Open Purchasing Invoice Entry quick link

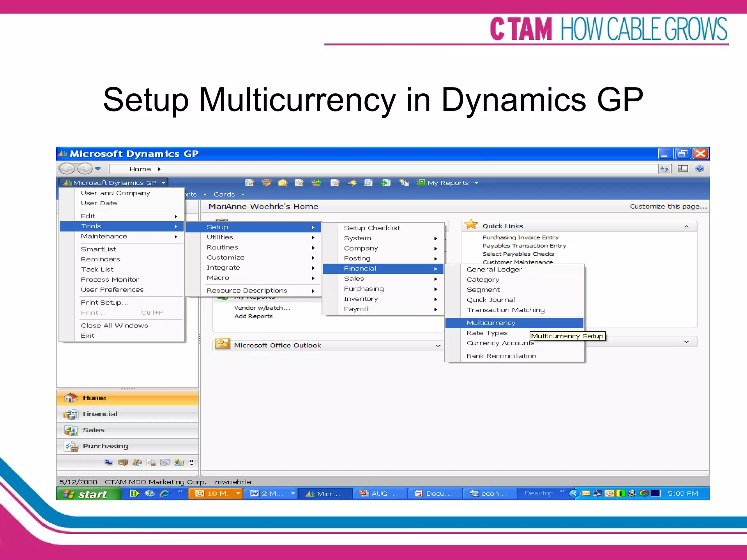pyautogui.click(x=520, y=237)
